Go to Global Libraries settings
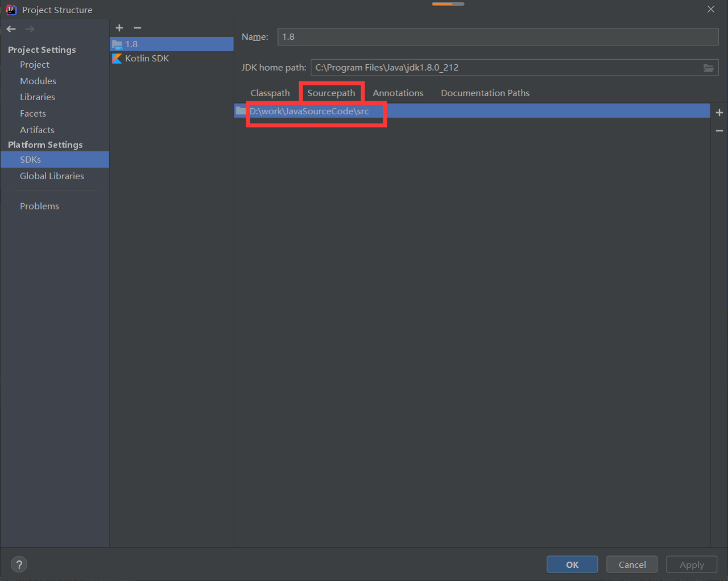This screenshot has height=581, width=728. (x=52, y=176)
